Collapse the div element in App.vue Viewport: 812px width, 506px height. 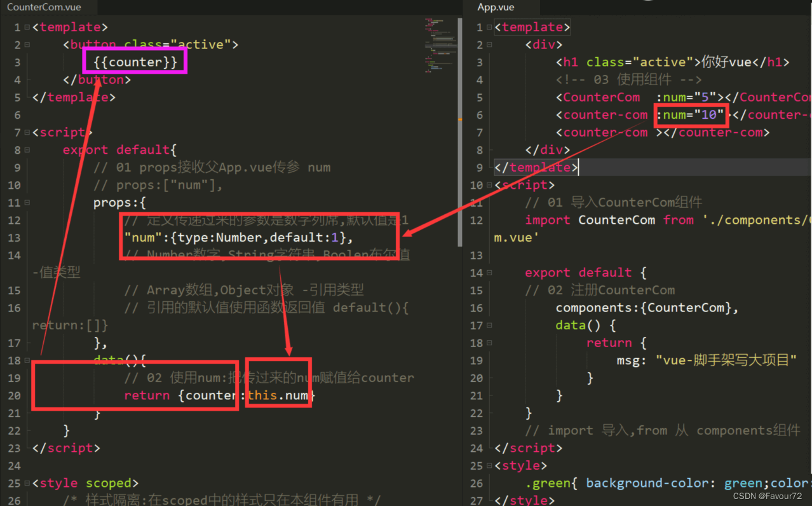tap(489, 45)
